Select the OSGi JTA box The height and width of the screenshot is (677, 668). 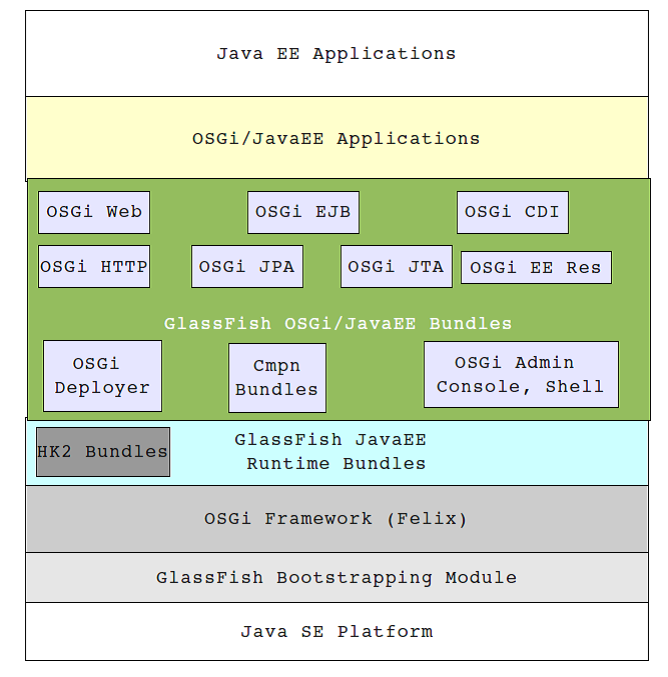click(396, 266)
